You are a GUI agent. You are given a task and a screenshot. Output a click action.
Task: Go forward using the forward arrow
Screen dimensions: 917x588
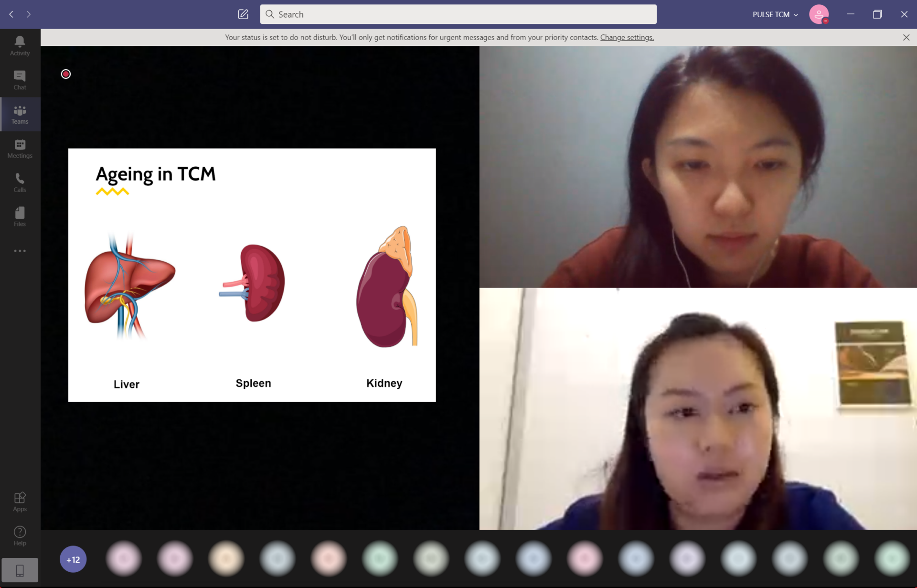(x=29, y=14)
